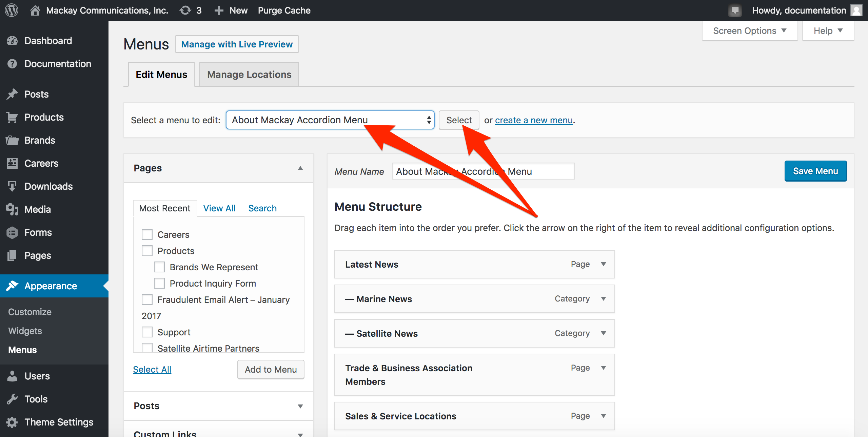Click the Dashboard gauge icon
The height and width of the screenshot is (437, 868).
(12, 41)
